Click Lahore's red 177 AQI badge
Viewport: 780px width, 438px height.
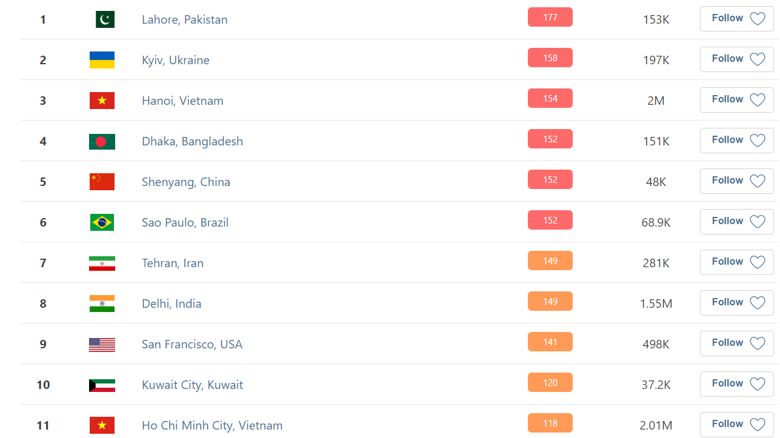point(550,17)
